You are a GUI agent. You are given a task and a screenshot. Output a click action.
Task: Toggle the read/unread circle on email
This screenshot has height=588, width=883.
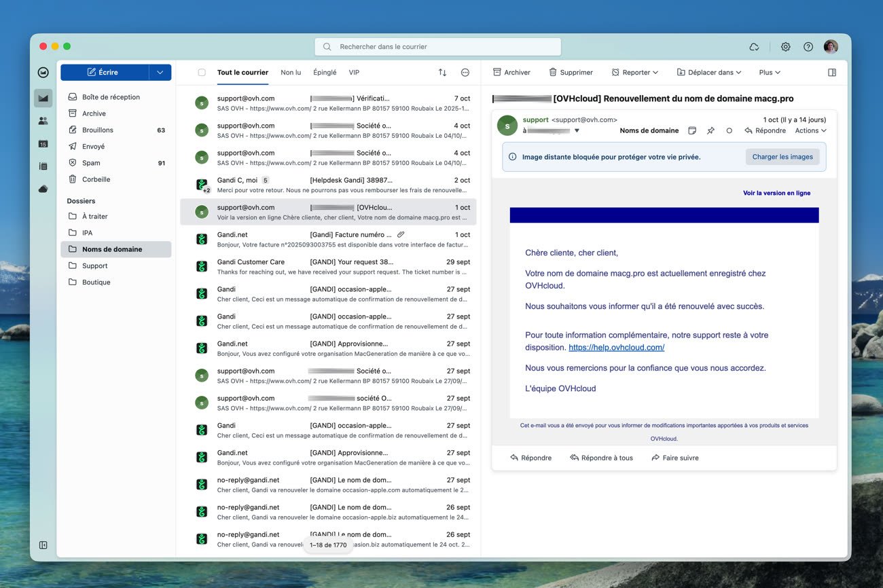[729, 130]
